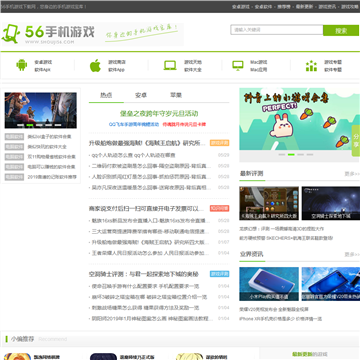Image resolution: width=360 pixels, height=360 pixels.
Task: Open 安卓游戏 in the top dark bar
Action: pos(241,7)
